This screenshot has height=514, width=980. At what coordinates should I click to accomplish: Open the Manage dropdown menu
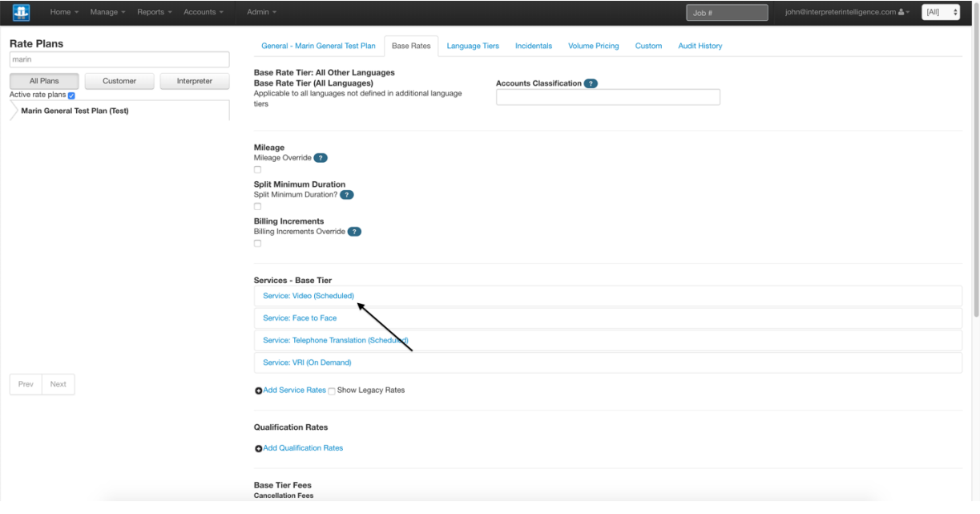point(105,11)
